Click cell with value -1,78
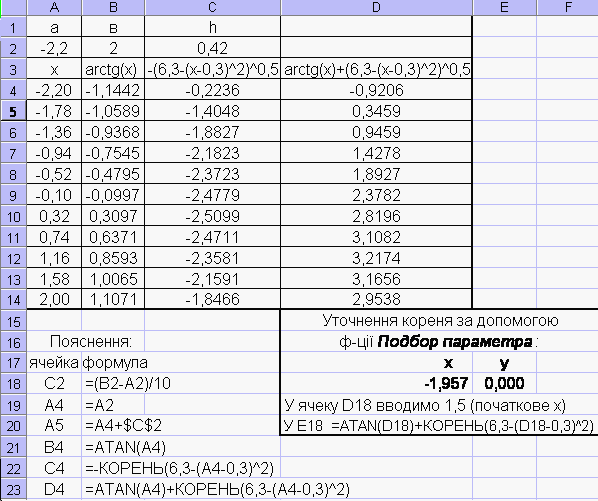 pyautogui.click(x=54, y=111)
